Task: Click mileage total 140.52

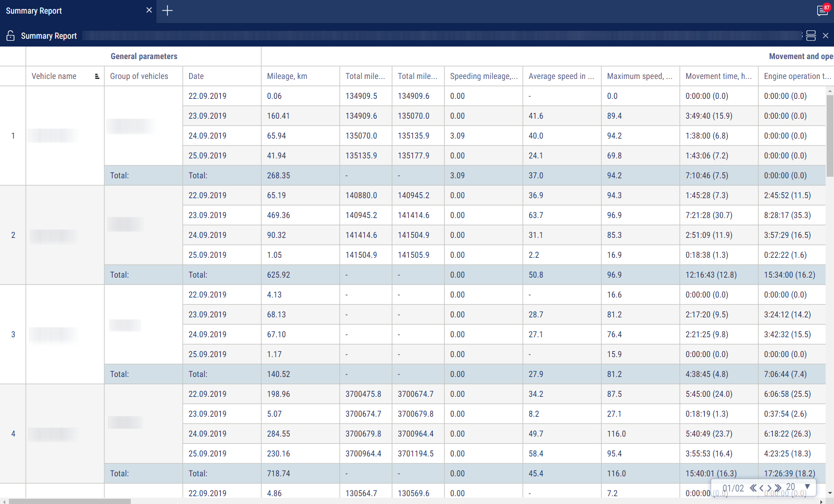Action: click(x=278, y=374)
